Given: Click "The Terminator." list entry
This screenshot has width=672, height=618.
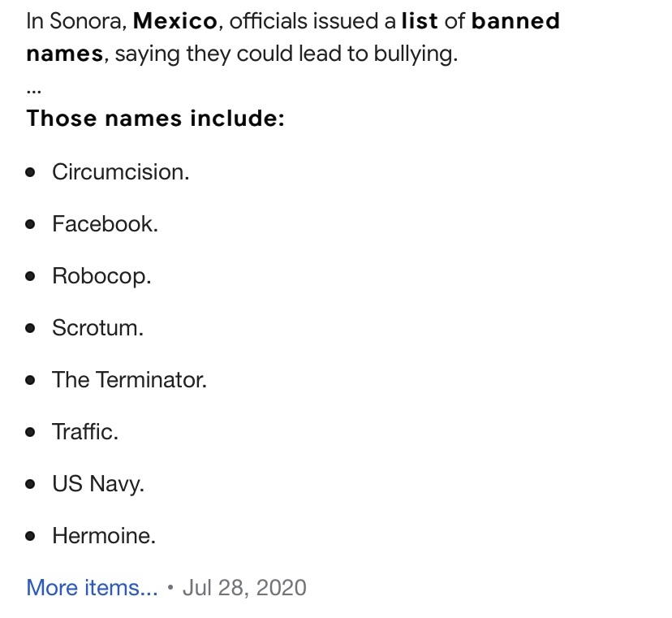Looking at the screenshot, I should point(129,379).
